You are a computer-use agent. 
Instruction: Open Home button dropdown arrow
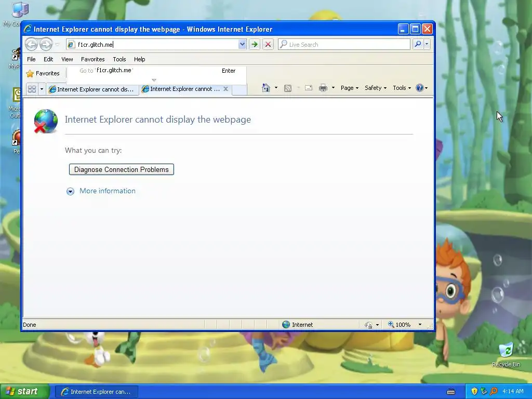pos(276,88)
